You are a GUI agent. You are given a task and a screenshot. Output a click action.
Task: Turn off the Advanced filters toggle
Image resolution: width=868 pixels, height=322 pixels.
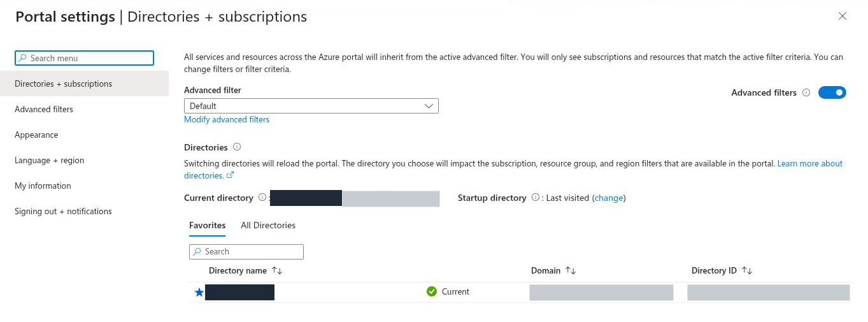(832, 92)
